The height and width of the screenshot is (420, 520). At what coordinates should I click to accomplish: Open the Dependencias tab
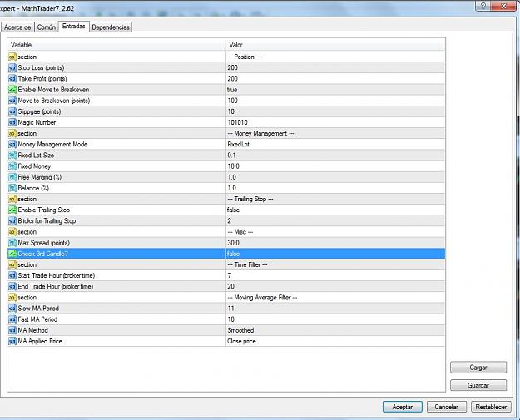click(111, 27)
